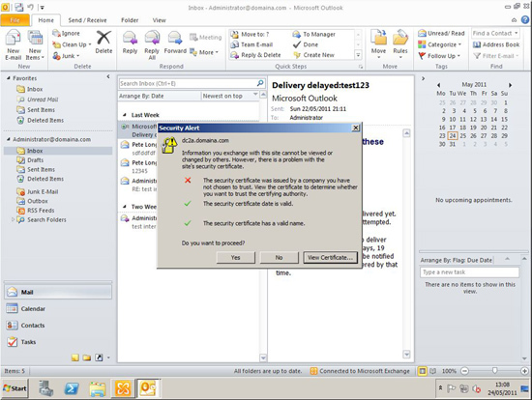This screenshot has height=400, width=532.
Task: Click Reply All in the Respond group
Action: pos(152,45)
